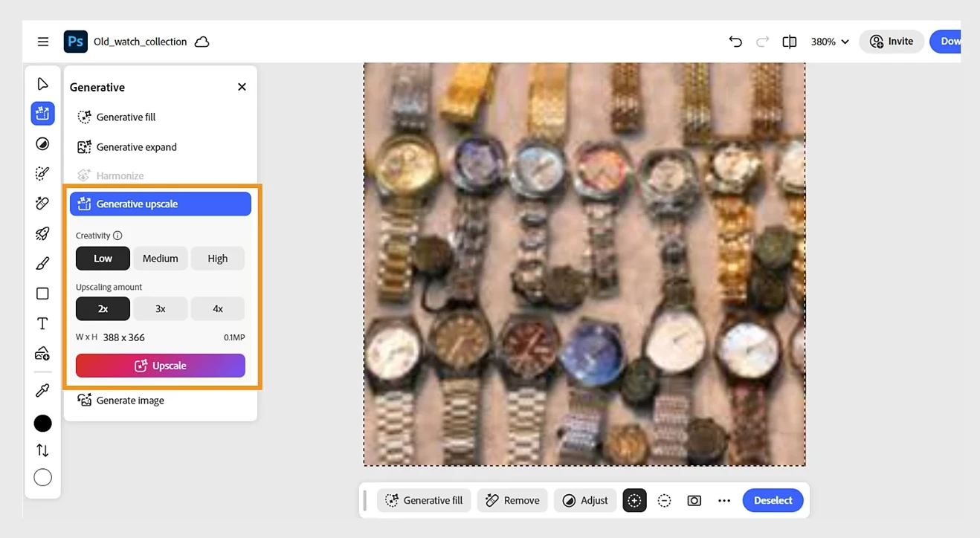The height and width of the screenshot is (538, 980).
Task: Pick the Rectangle shape tool
Action: (42, 294)
